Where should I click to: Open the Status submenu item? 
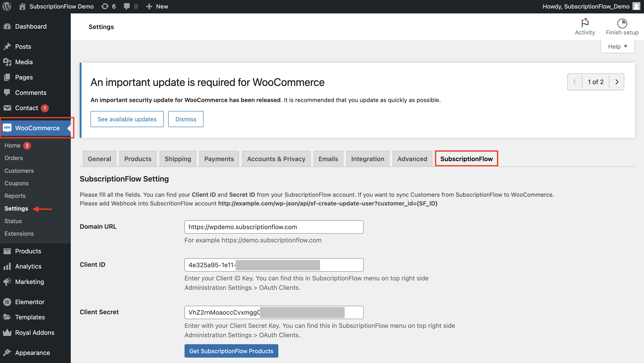13,221
